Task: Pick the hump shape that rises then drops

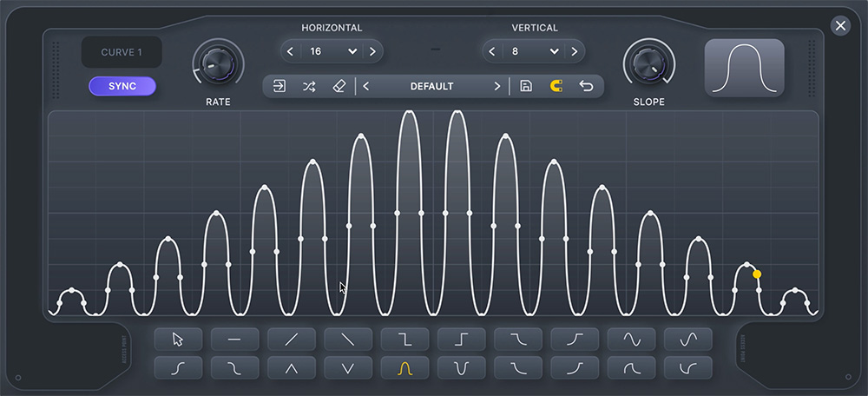Action: coord(631,367)
